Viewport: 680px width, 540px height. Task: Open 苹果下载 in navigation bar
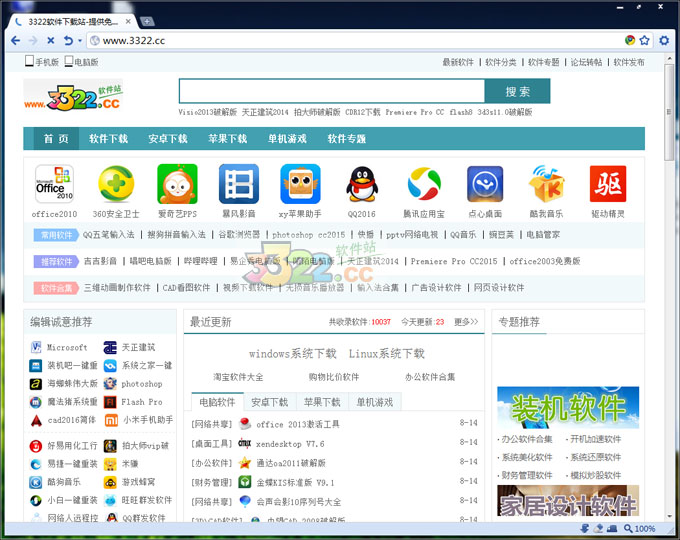click(x=228, y=139)
